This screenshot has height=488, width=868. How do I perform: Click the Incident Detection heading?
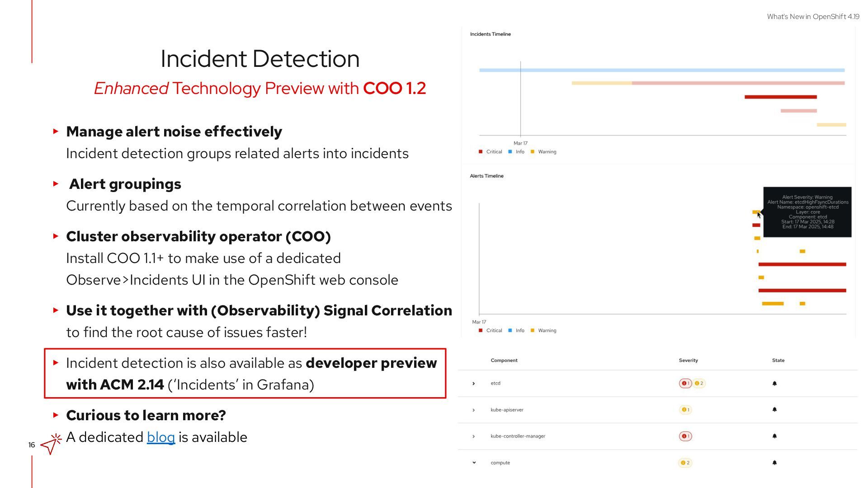[260, 59]
